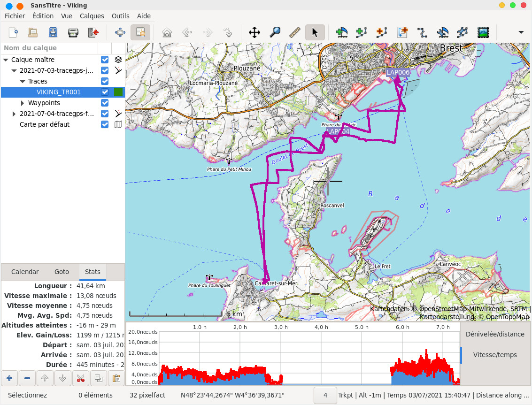Uncheck the Carte par défaut layer checkbox
Screen dimensions: 532x405
105,124
